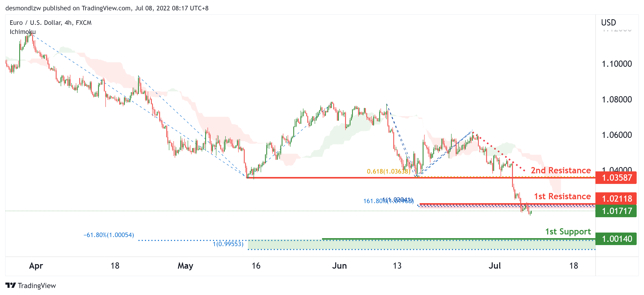Click the -61.80%(1.00054) Fibonacci extension label
Viewport: 644px width, 295px height.
point(108,235)
